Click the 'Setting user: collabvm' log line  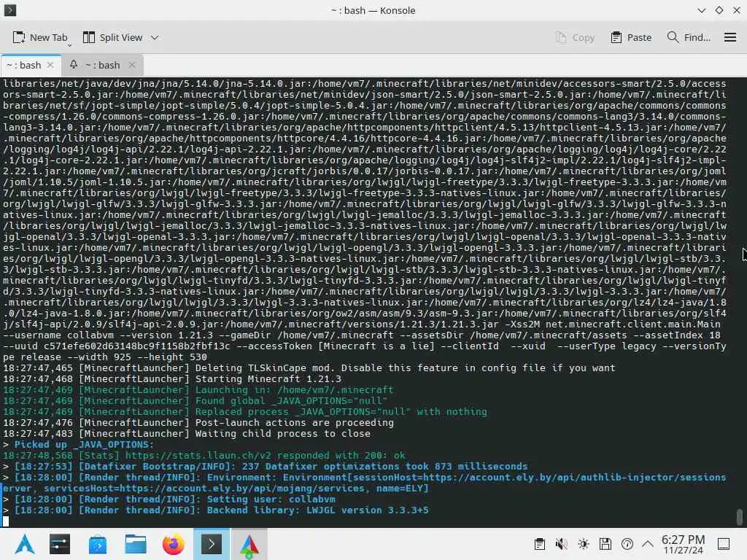(169, 499)
